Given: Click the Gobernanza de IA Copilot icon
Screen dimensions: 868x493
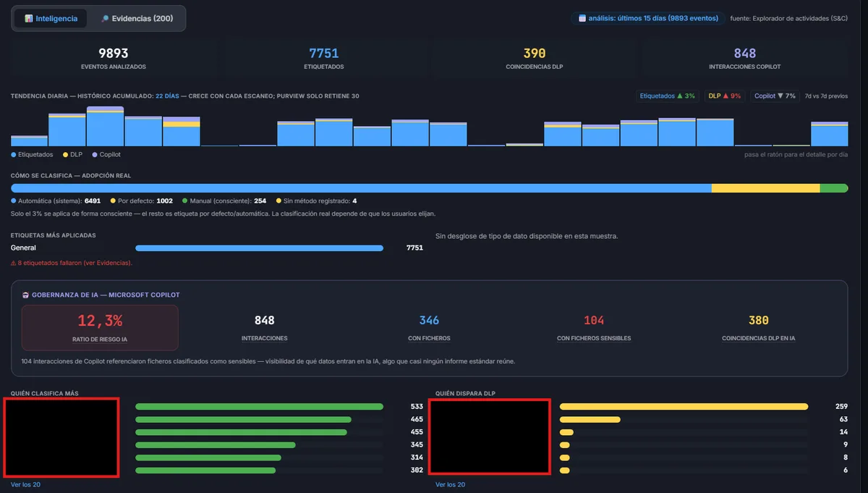Looking at the screenshot, I should point(26,295).
